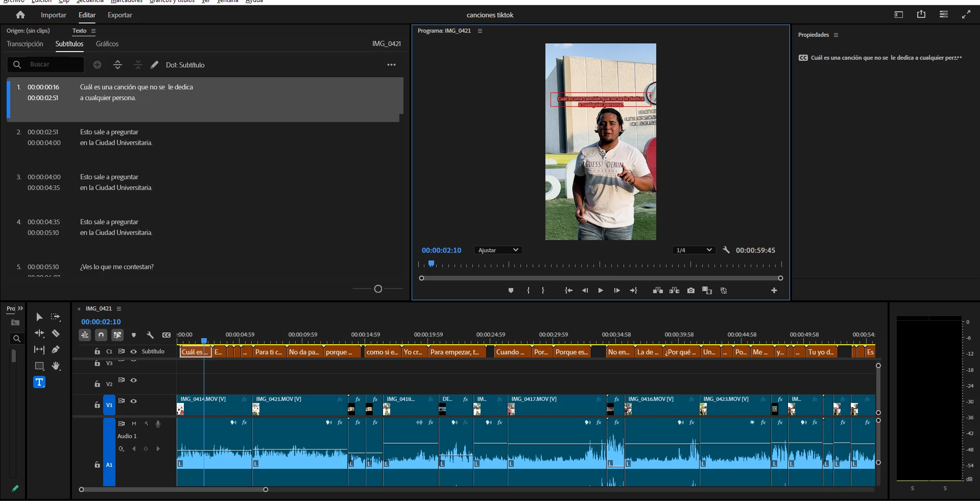
Task: Select the Rectangle tool
Action: (x=39, y=366)
